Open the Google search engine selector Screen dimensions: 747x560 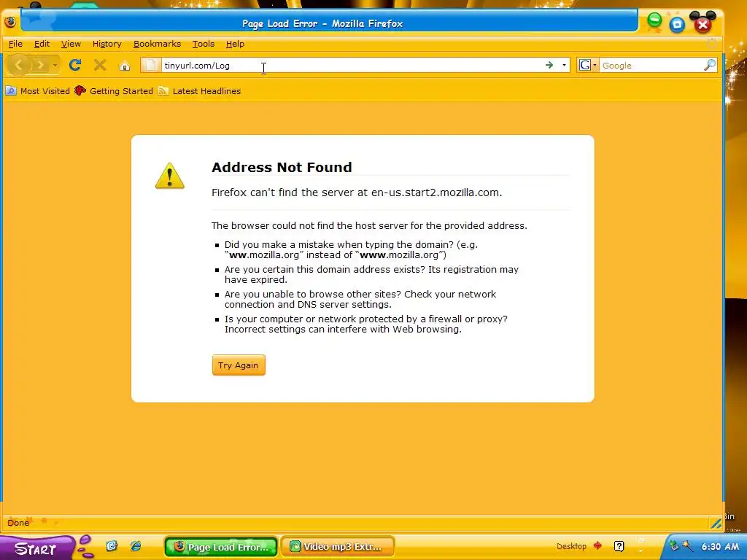tap(587, 65)
